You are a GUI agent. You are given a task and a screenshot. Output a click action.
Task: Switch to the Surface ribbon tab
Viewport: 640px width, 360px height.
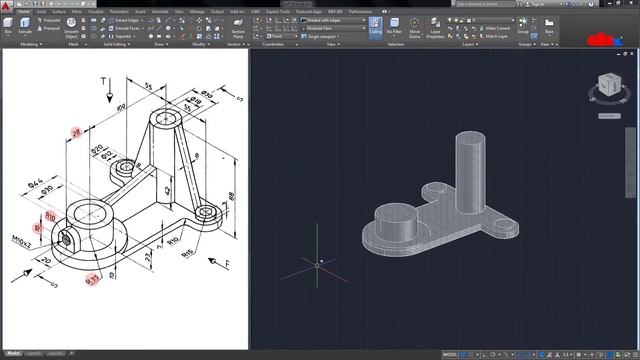click(59, 11)
